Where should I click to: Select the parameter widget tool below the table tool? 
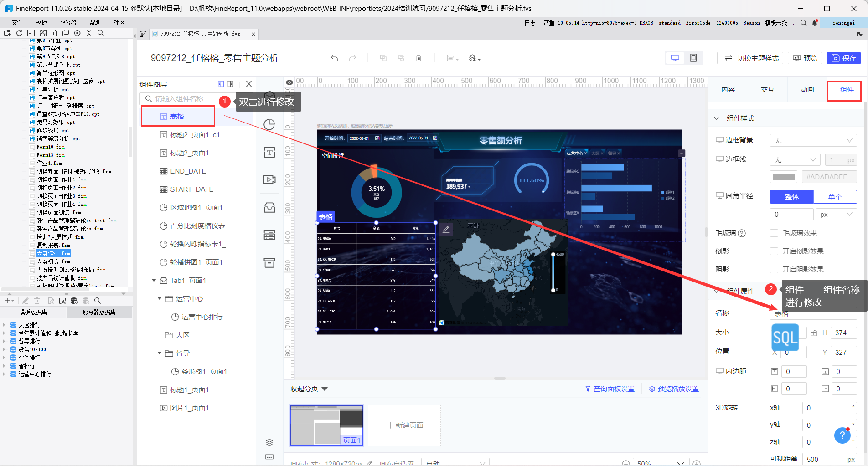[x=269, y=263]
